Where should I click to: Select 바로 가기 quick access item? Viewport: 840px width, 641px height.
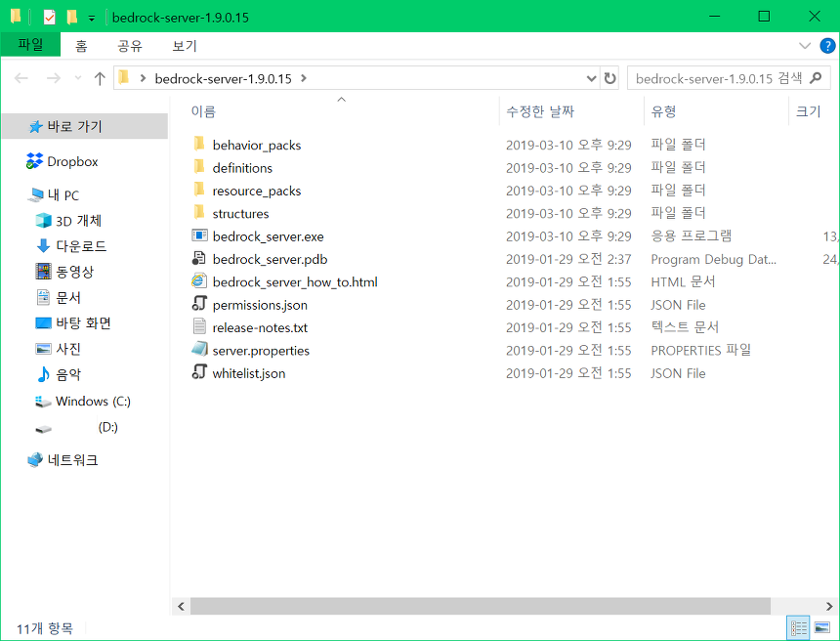pos(85,126)
